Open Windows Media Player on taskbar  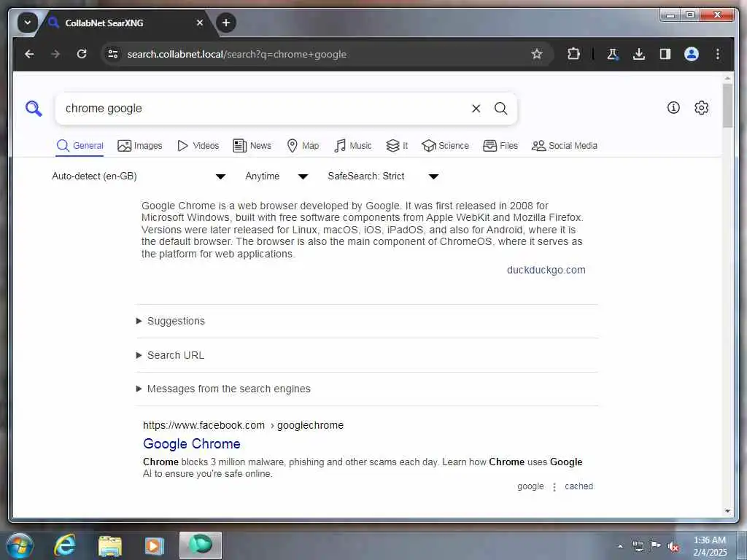[x=154, y=546]
